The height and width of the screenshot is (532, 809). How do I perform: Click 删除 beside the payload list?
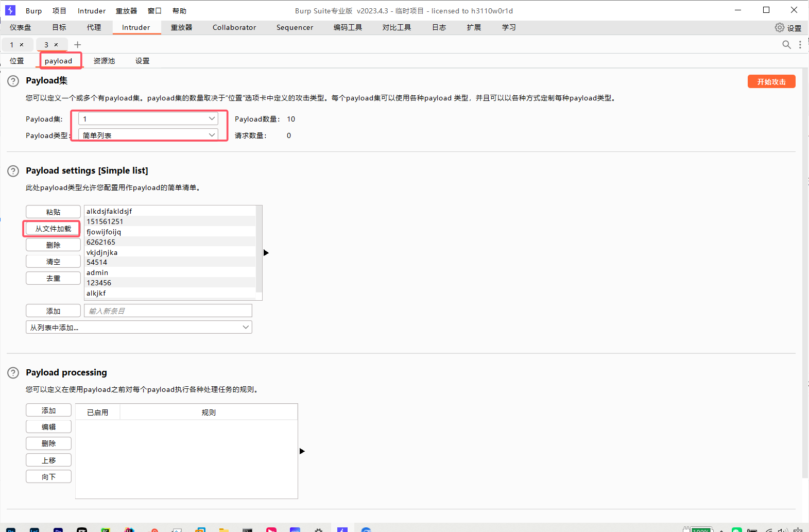[54, 245]
